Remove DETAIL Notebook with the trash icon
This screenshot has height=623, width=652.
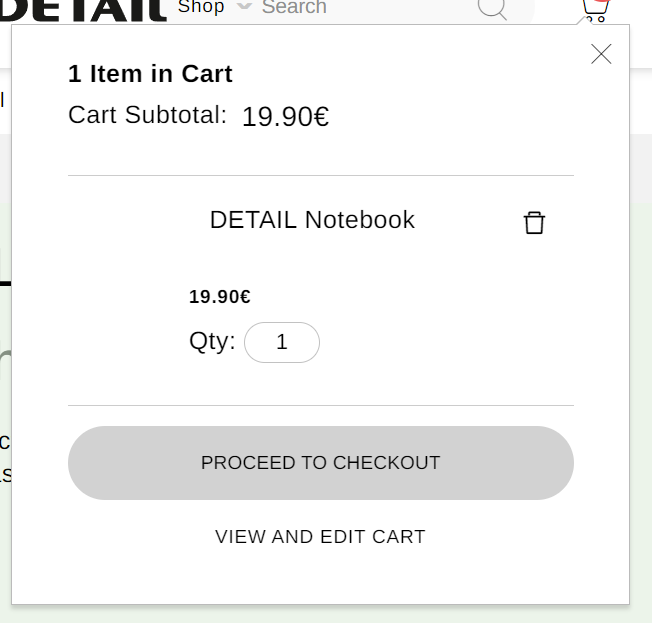point(534,223)
